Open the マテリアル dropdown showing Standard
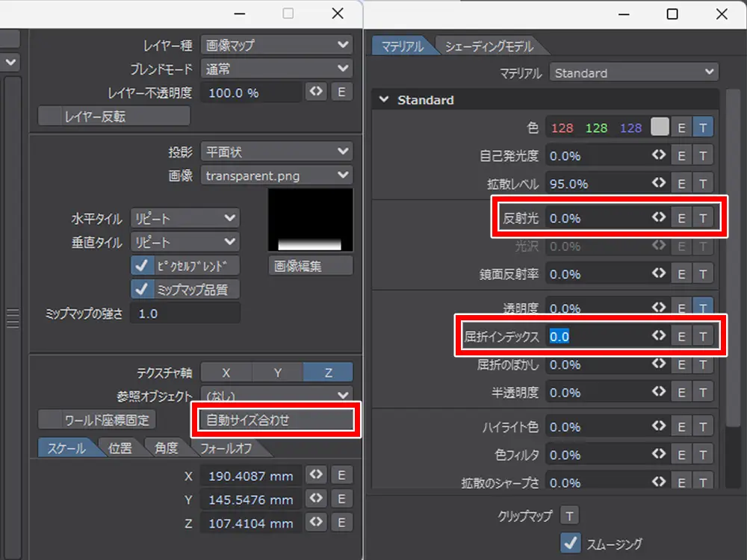 [633, 73]
